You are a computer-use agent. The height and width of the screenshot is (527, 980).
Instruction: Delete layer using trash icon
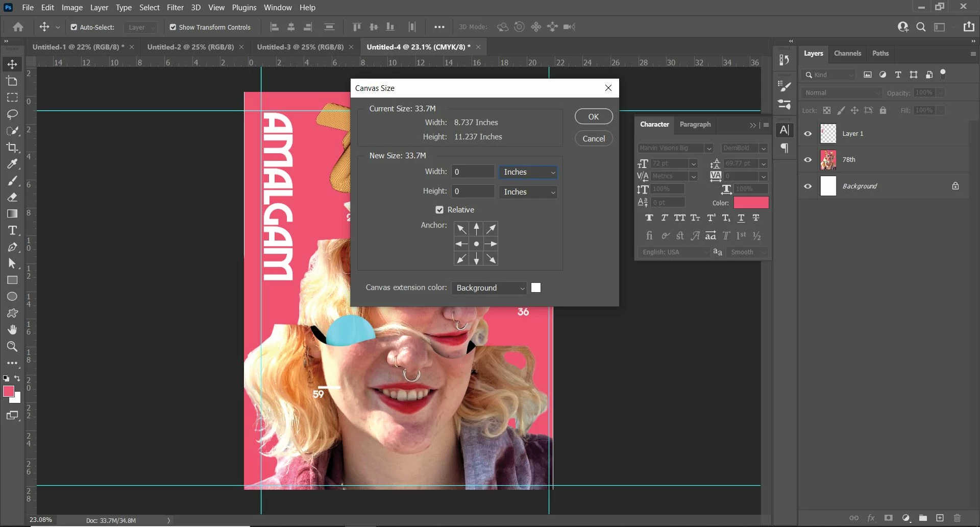click(957, 518)
